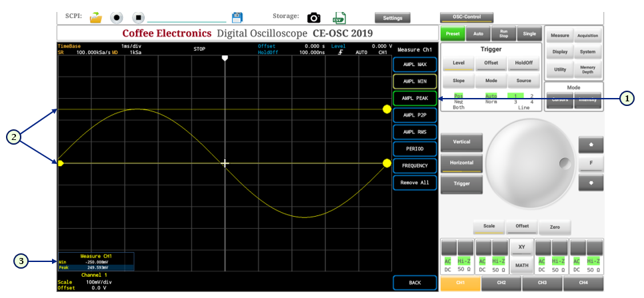The image size is (644, 298).
Task: Add the AMPL P2P measurement
Action: (415, 115)
